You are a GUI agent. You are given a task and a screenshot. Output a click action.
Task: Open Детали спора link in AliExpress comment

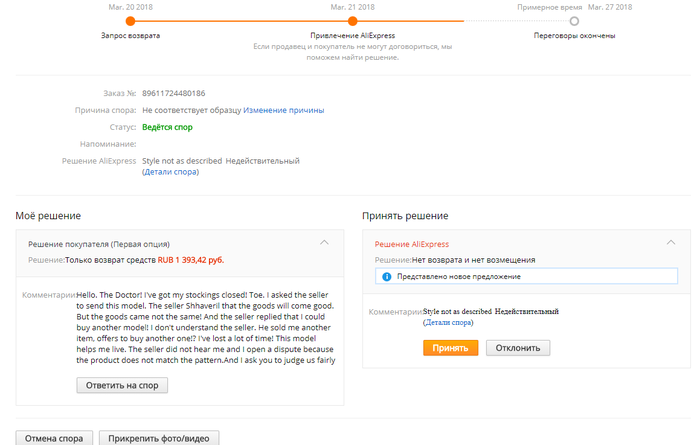pos(451,323)
